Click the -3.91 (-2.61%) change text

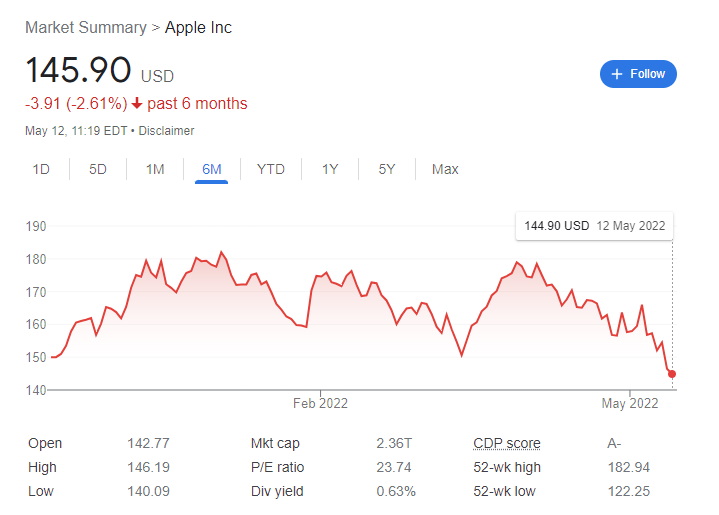76,104
